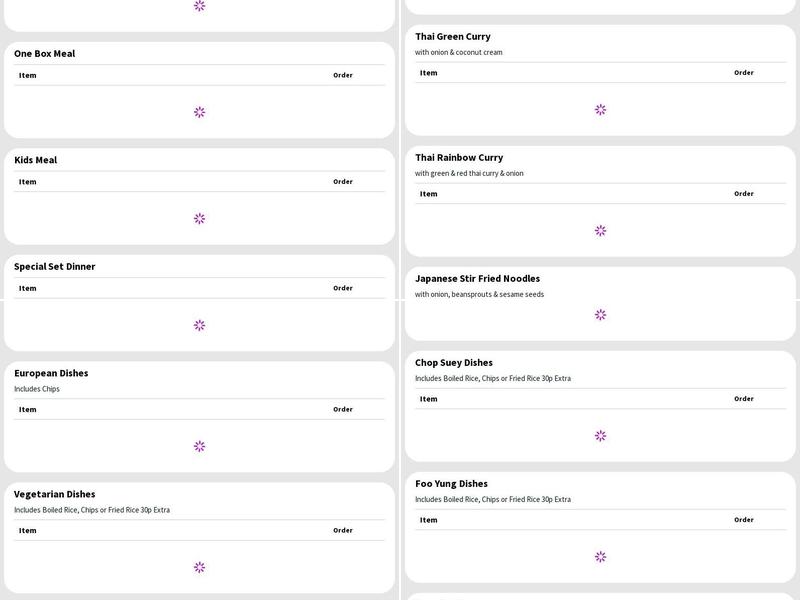
Task: Click the Special Set Dinner loading spinner
Action: (x=199, y=325)
